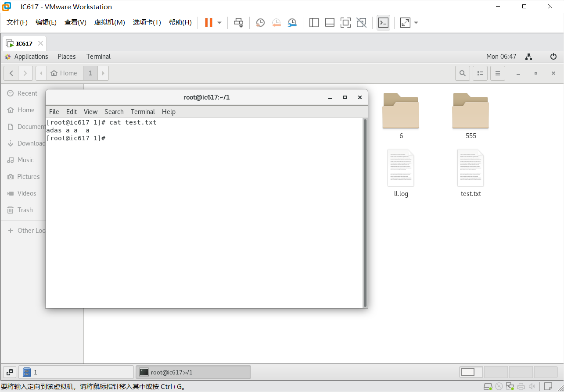This screenshot has width=564, height=392.
Task: Click the Home path bar button
Action: [65, 73]
